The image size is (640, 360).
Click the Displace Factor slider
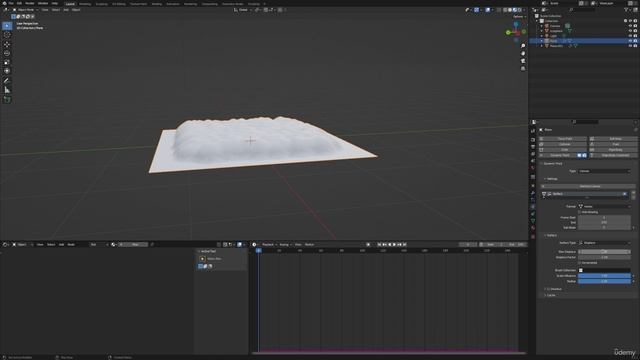[x=604, y=258]
